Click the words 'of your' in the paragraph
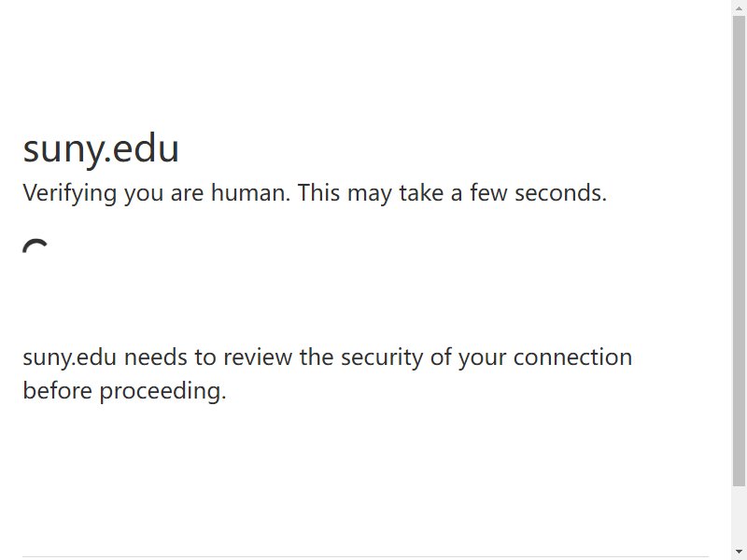 click(x=469, y=357)
